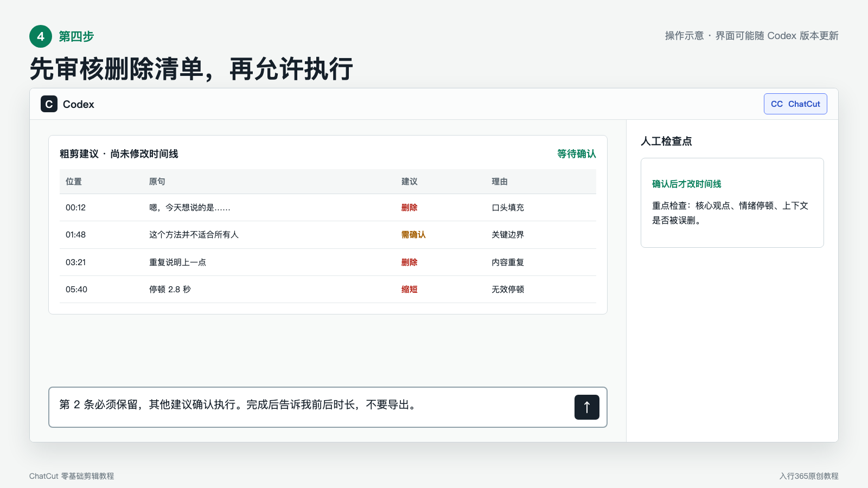
Task: Click the reason 内容重复
Action: pyautogui.click(x=508, y=262)
